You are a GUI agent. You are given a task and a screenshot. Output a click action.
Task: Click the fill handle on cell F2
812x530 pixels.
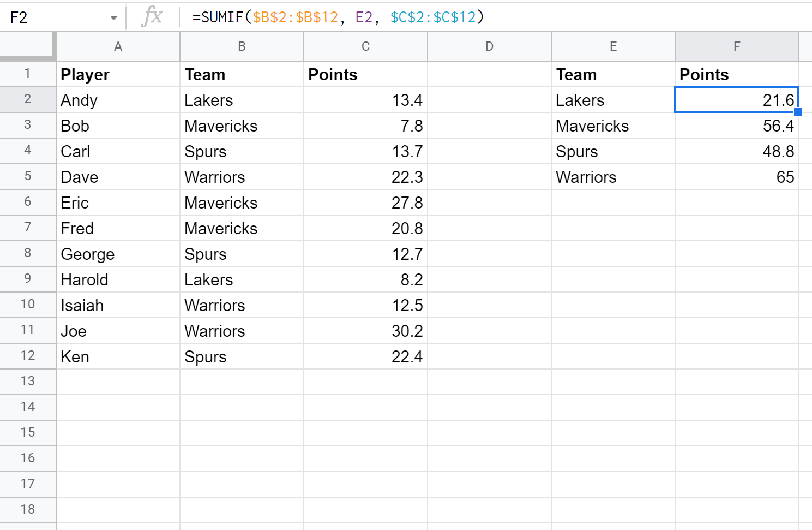tap(798, 112)
